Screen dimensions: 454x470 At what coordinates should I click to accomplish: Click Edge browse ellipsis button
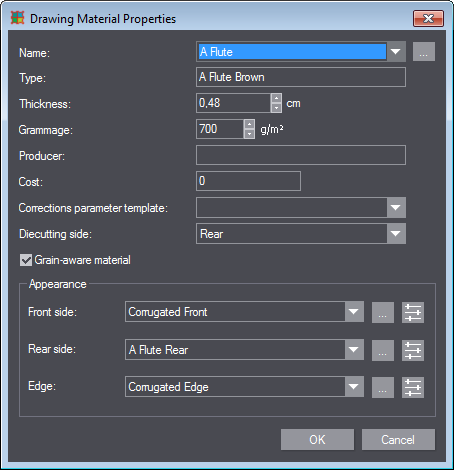[x=383, y=387]
